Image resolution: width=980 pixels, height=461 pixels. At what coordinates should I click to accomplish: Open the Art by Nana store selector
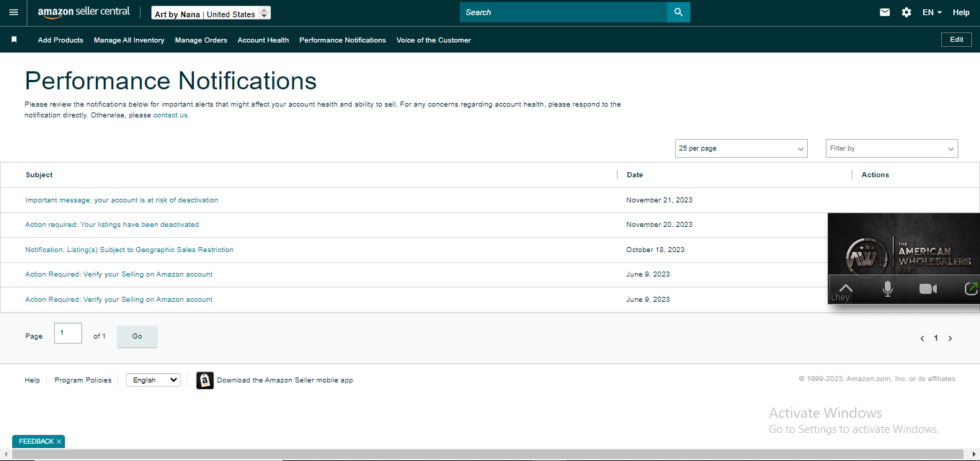(x=211, y=13)
